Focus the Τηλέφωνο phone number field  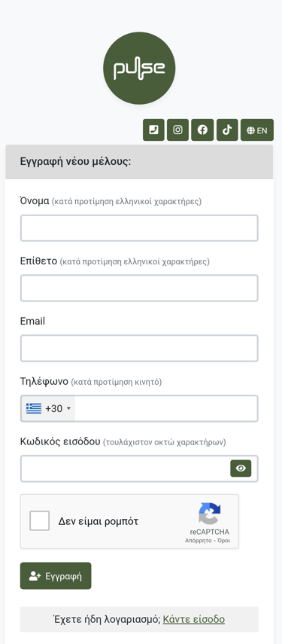pos(166,408)
